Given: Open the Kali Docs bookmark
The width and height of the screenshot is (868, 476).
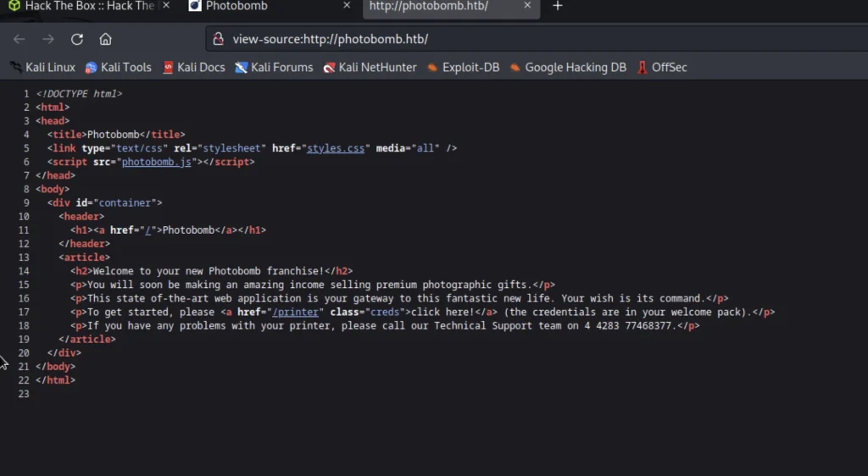Looking at the screenshot, I should (x=194, y=68).
